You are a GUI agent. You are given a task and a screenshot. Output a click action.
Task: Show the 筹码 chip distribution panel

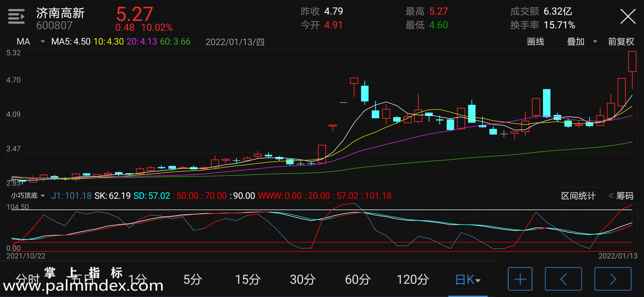(621, 196)
